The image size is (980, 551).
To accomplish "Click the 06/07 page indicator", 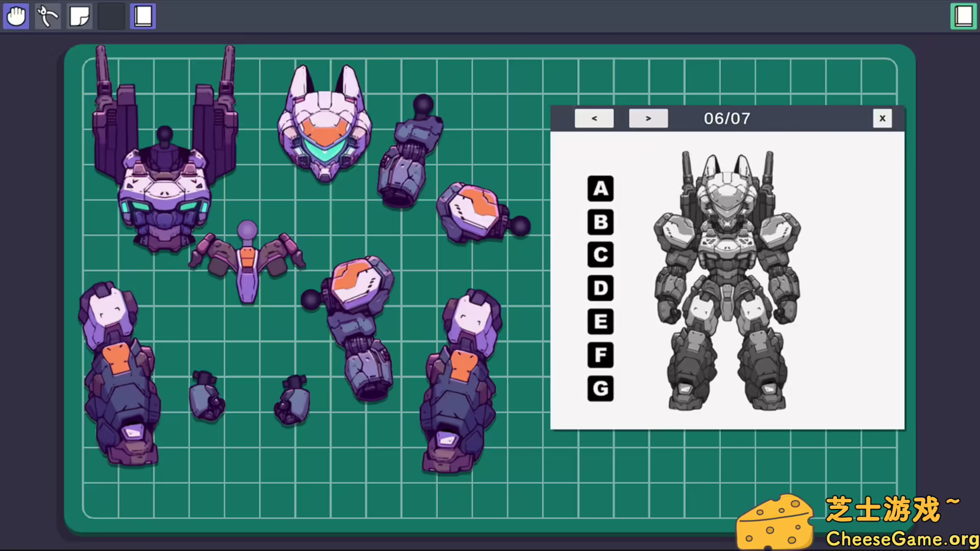I will coord(726,118).
